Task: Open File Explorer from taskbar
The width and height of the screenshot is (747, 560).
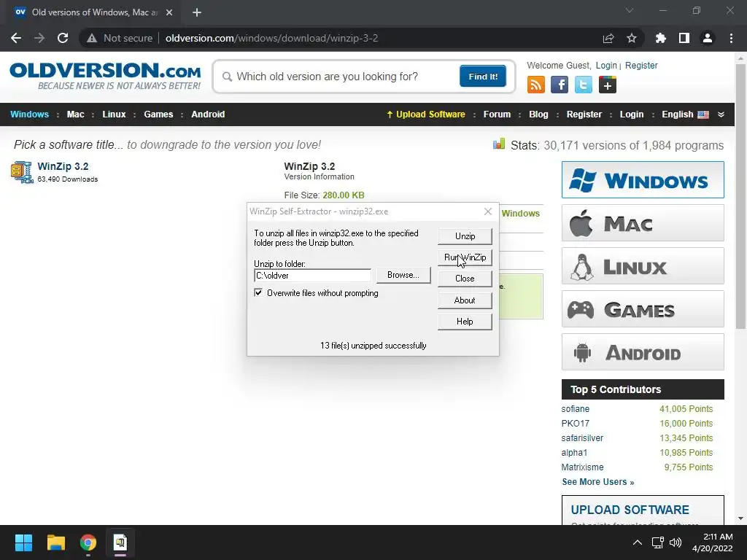Action: point(55,542)
